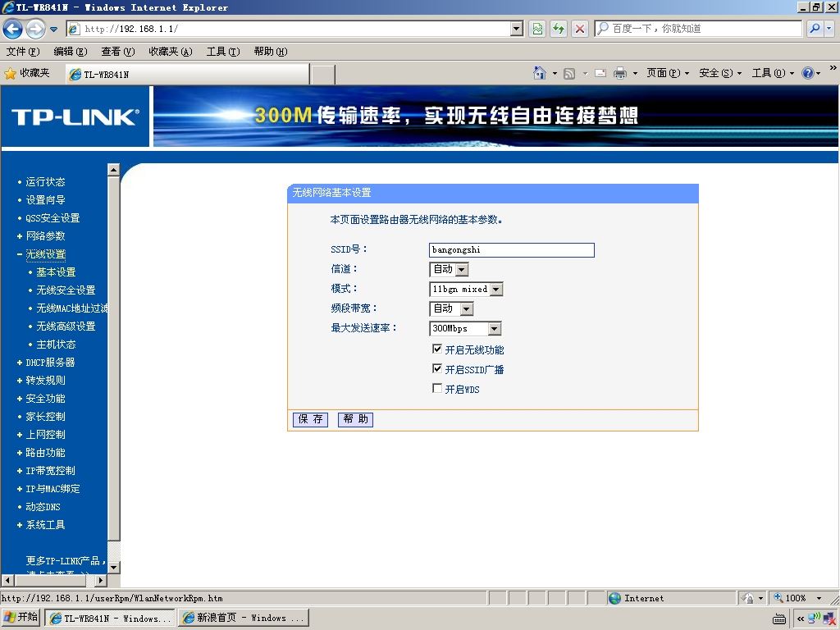Click the blue search magnifier button
840x630 pixels.
click(815, 29)
